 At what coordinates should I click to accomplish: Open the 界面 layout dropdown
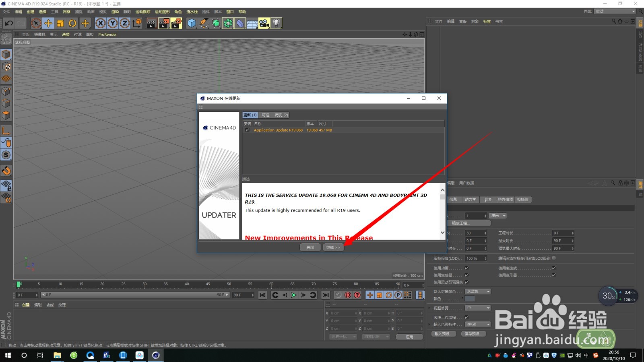tap(615, 11)
